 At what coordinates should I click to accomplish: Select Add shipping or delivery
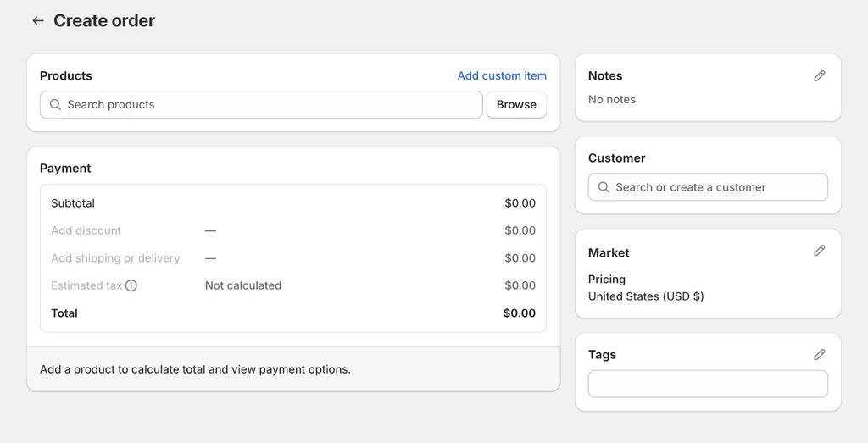click(115, 258)
